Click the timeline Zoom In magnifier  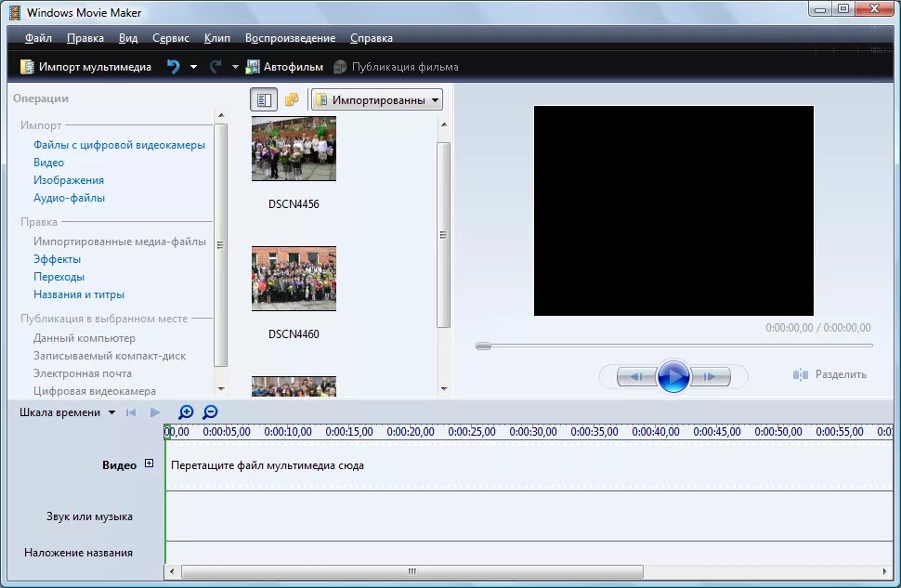pyautogui.click(x=186, y=412)
